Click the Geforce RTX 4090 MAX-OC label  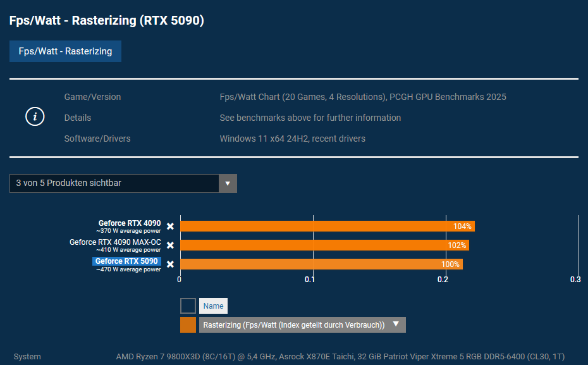(x=115, y=242)
